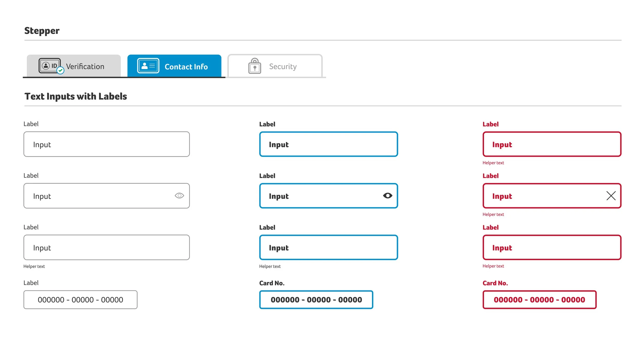Click the blue Card No. number field
The height and width of the screenshot is (362, 644).
click(x=316, y=300)
